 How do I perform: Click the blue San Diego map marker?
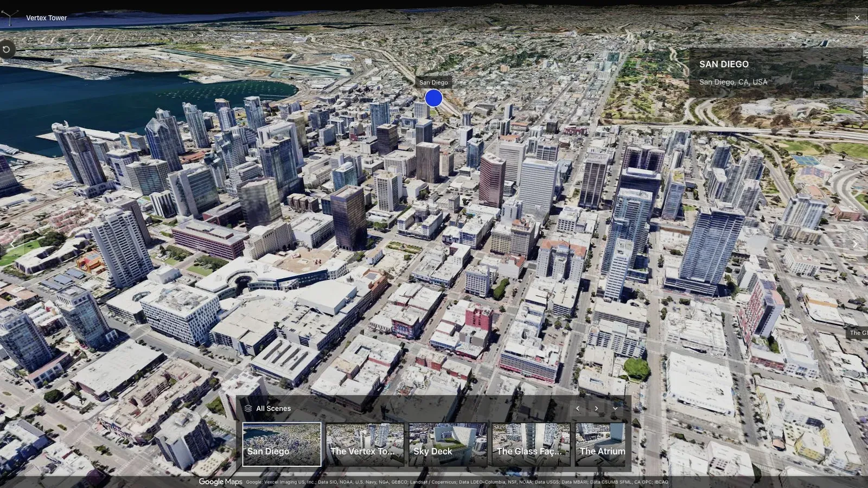(433, 98)
